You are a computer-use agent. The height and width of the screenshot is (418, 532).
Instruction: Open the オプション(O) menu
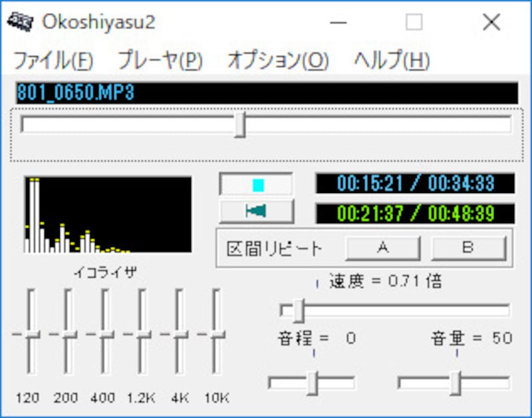(x=275, y=60)
